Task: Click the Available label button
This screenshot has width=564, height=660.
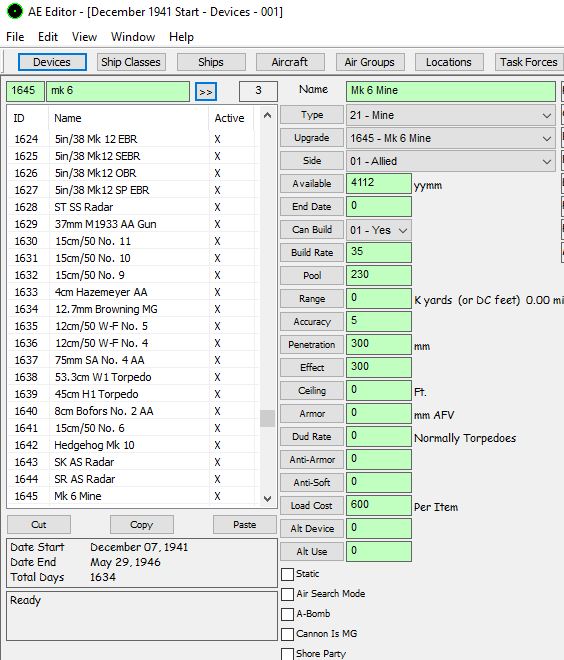Action: coord(312,184)
